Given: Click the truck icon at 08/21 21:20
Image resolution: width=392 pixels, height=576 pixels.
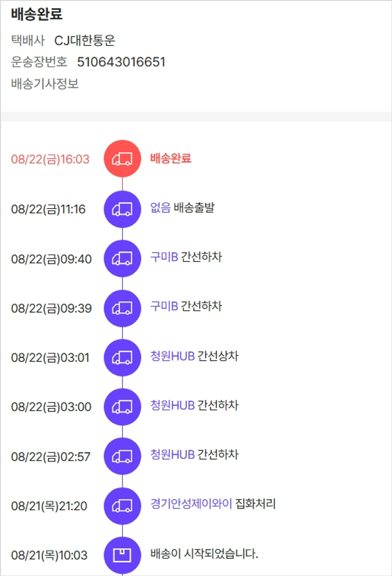Looking at the screenshot, I should click(x=122, y=506).
